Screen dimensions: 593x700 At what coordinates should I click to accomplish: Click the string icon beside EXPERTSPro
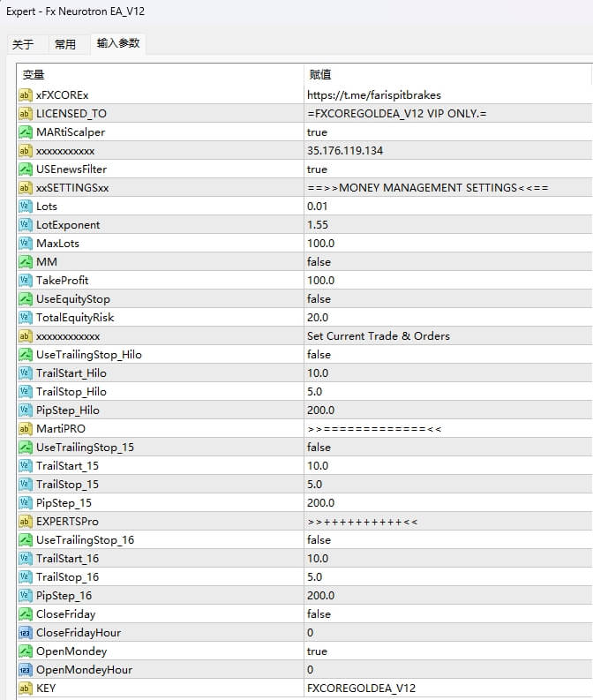26,522
